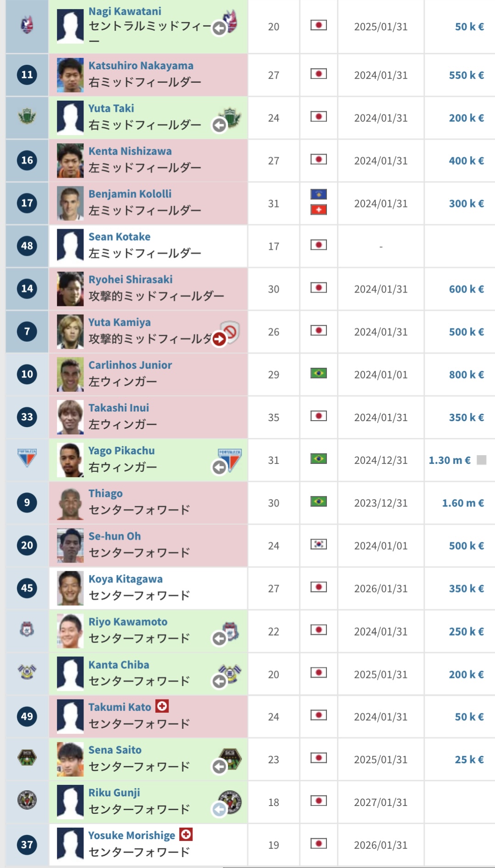495x868 pixels.
Task: Click the red departure arrow on Yuta Kamiya's row
Action: pos(219,339)
